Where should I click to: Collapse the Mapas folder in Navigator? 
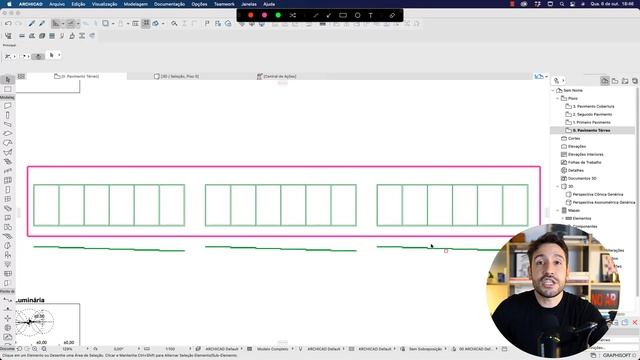pos(558,211)
